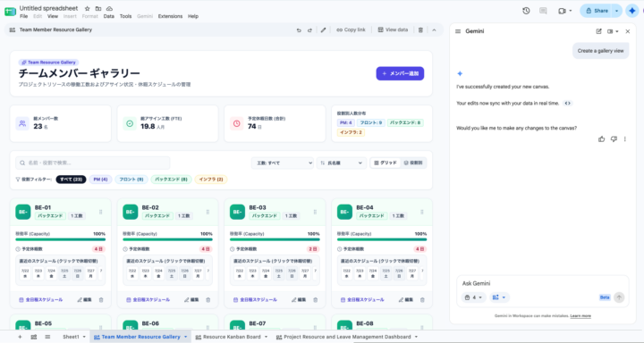Viewport: 644px width, 343px height.
Task: Click the move-to-folder icon
Action: pyautogui.click(x=98, y=8)
